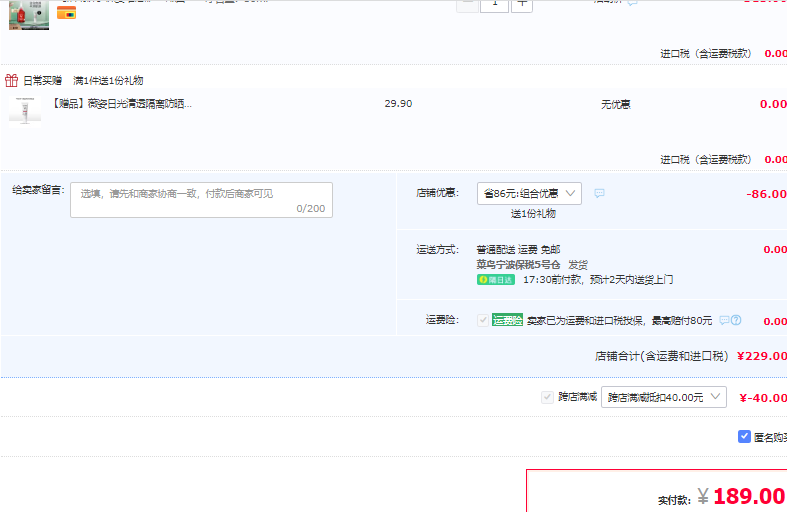Click the quantity input box of first product
Image resolution: width=787 pixels, height=512 pixels.
tap(494, 5)
